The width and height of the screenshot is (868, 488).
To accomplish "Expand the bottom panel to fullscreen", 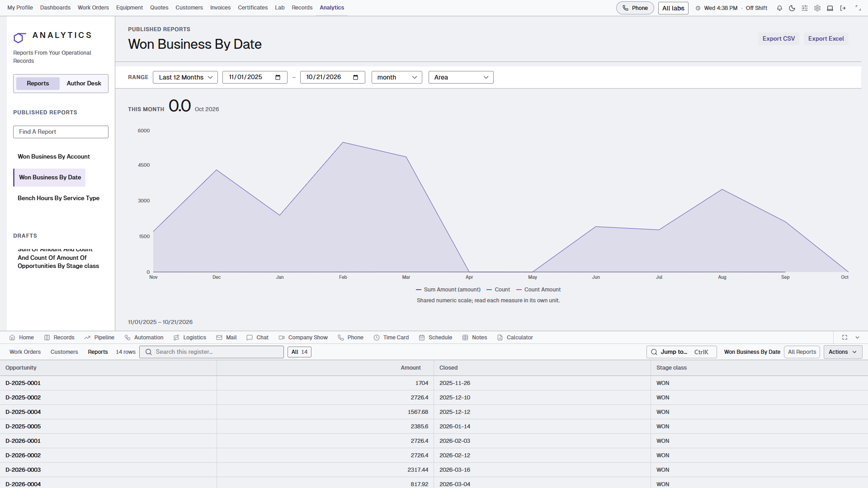I will [844, 338].
